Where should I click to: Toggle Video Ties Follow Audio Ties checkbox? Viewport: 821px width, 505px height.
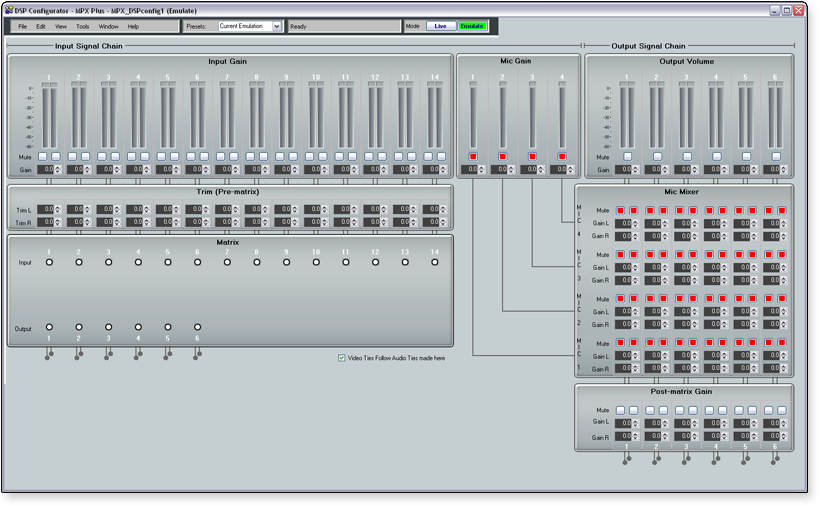coord(342,357)
